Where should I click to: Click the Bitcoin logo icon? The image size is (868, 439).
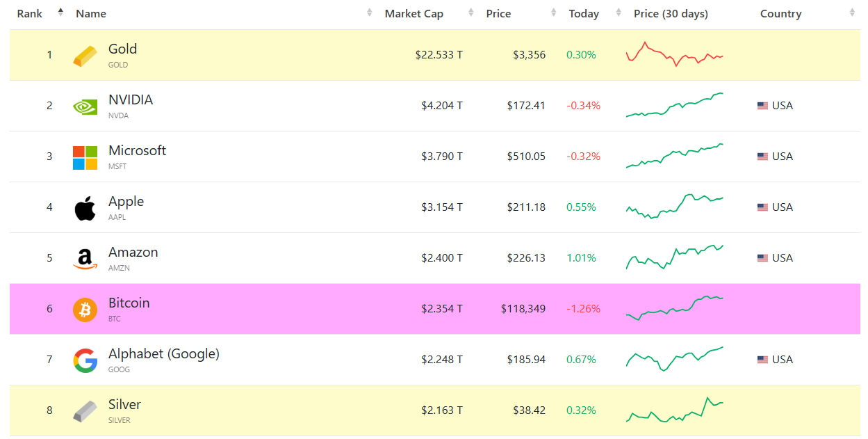[x=85, y=310]
